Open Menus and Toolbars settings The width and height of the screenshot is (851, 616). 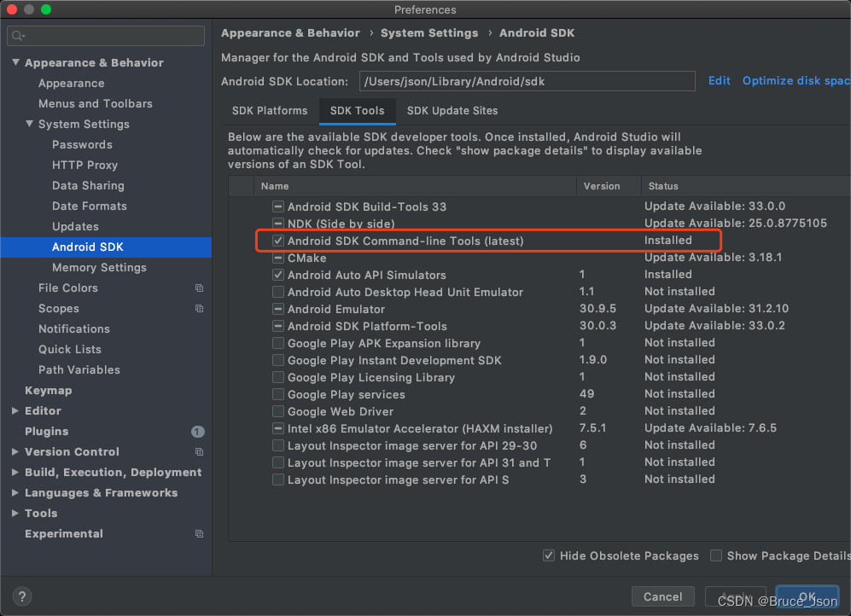96,103
